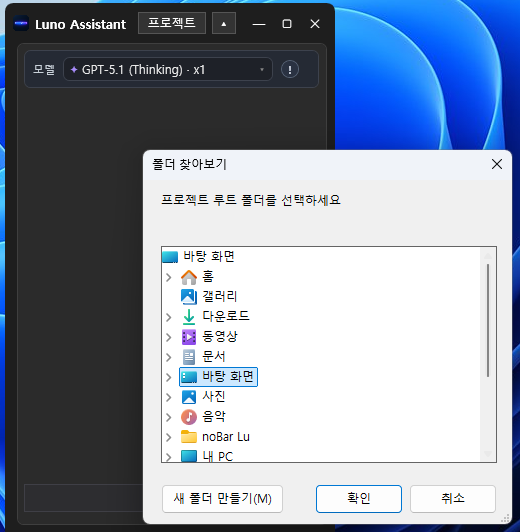The width and height of the screenshot is (520, 532).
Task: Close the 폴더 찾아보기 dialog
Action: 497,164
